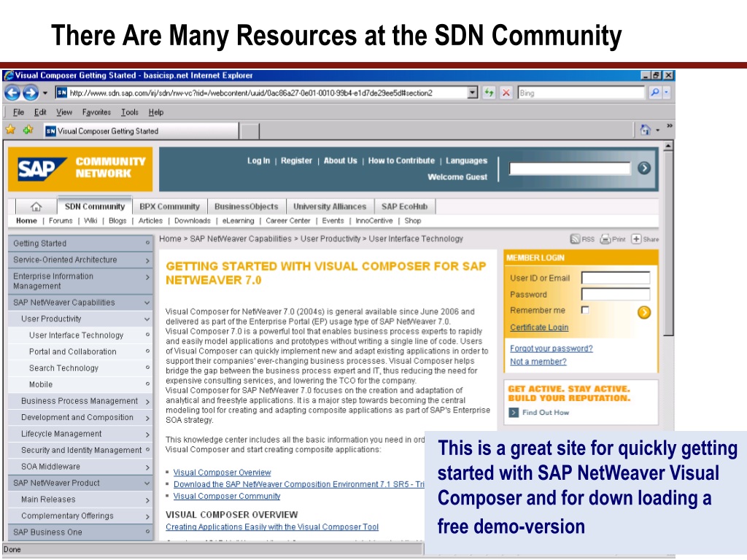Image resolution: width=747 pixels, height=560 pixels.
Task: Click the Print page icon
Action: point(605,239)
